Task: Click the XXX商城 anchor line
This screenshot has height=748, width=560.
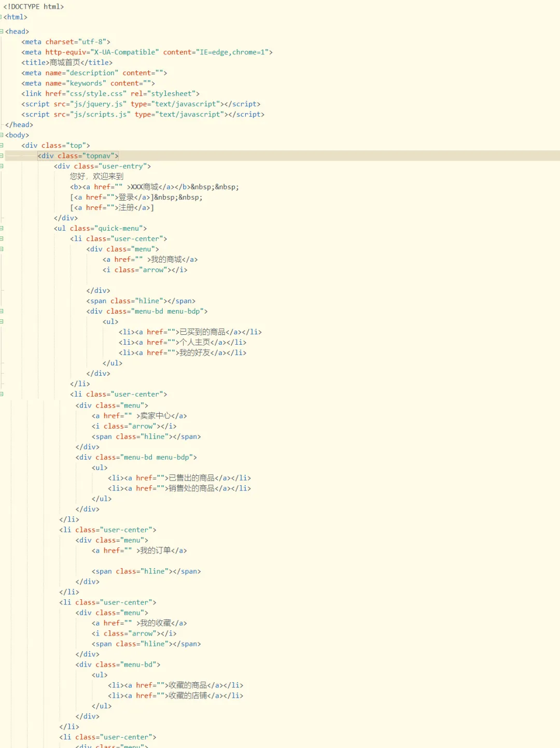Action: [155, 187]
